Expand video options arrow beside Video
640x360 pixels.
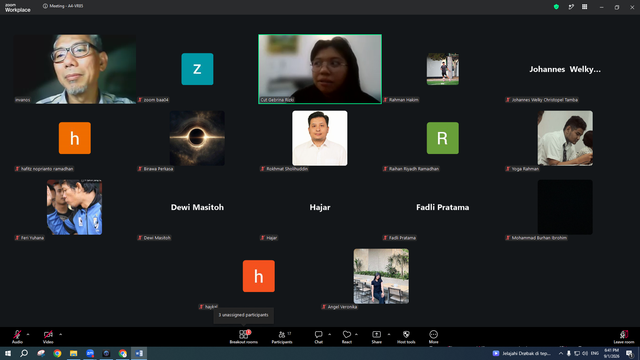click(60, 334)
